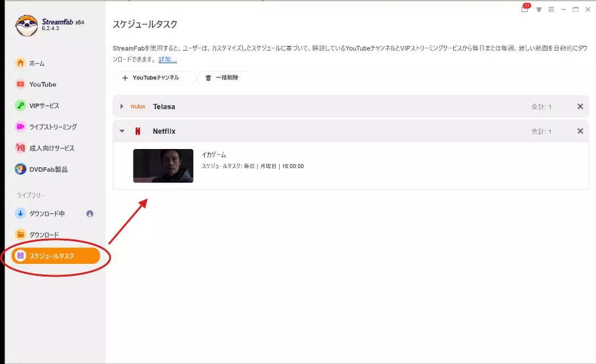
Task: Click the Netflix 合計: 1 count
Action: (x=541, y=131)
